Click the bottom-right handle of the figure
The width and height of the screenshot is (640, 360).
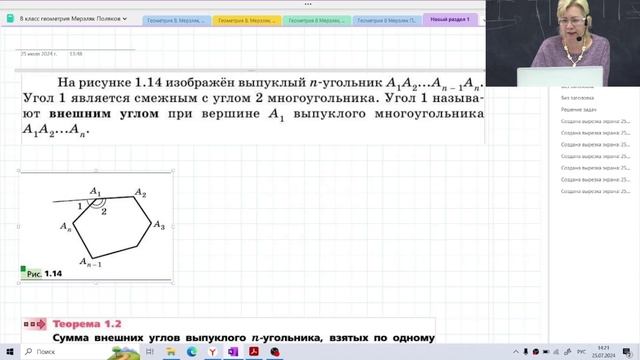(173, 282)
